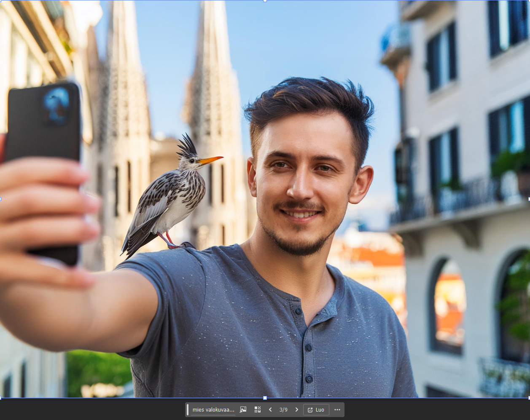This screenshot has height=420, width=530.
Task: Click the Luo generate button
Action: (316, 409)
